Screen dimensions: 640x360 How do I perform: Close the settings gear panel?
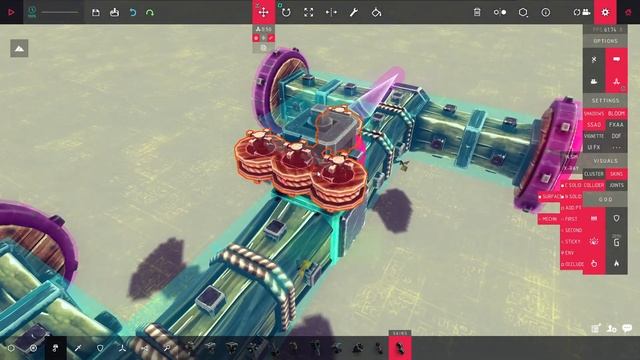[605, 12]
